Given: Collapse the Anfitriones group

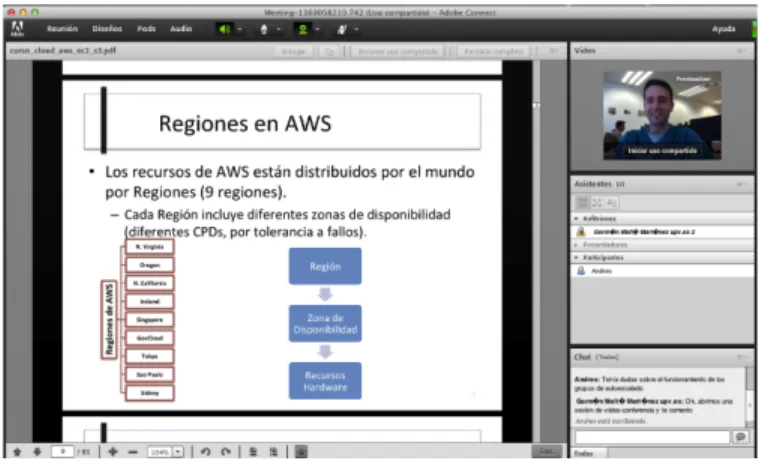Looking at the screenshot, I should pos(577,219).
